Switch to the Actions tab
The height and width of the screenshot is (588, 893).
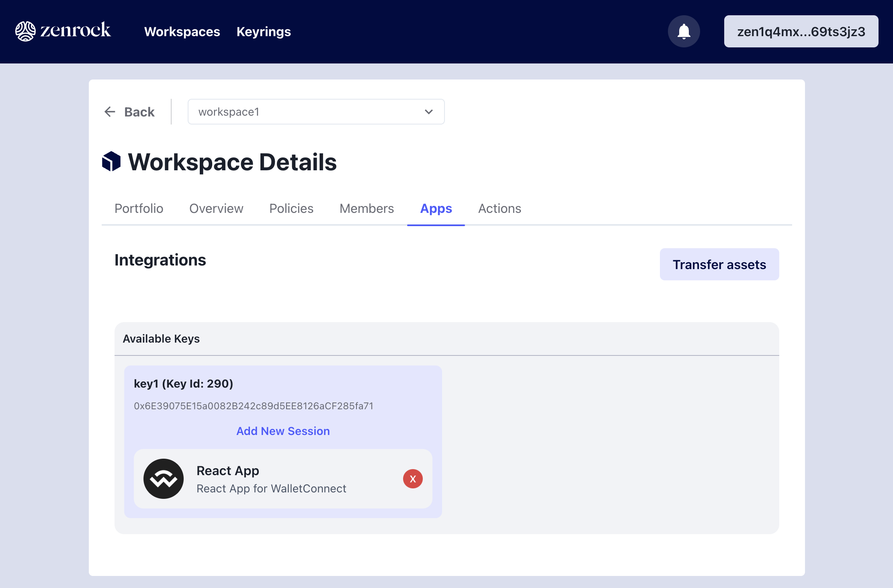(x=500, y=208)
